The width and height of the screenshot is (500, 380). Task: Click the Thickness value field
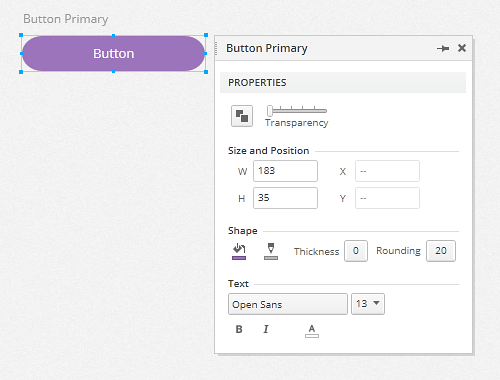coord(356,251)
